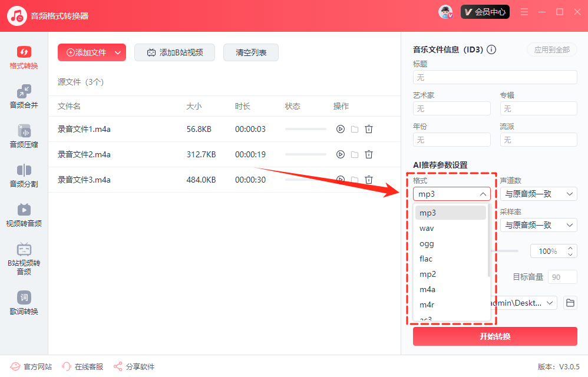Click the 开始转换 start conversion button

click(495, 336)
